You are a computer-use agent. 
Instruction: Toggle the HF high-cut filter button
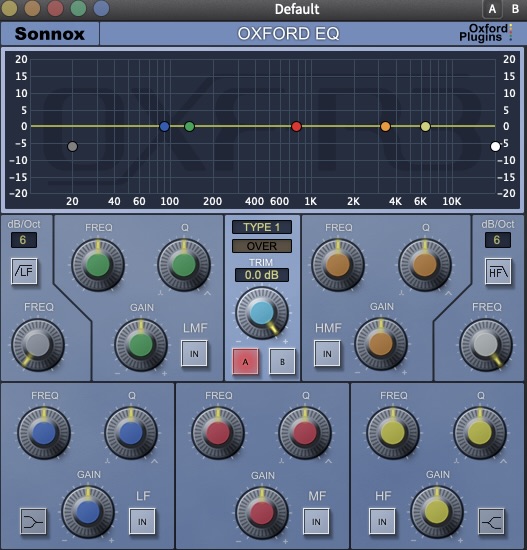click(x=498, y=271)
